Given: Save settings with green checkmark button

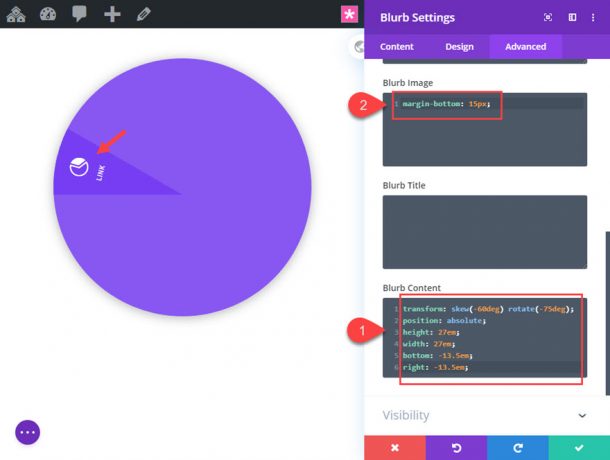Looking at the screenshot, I should tap(578, 447).
